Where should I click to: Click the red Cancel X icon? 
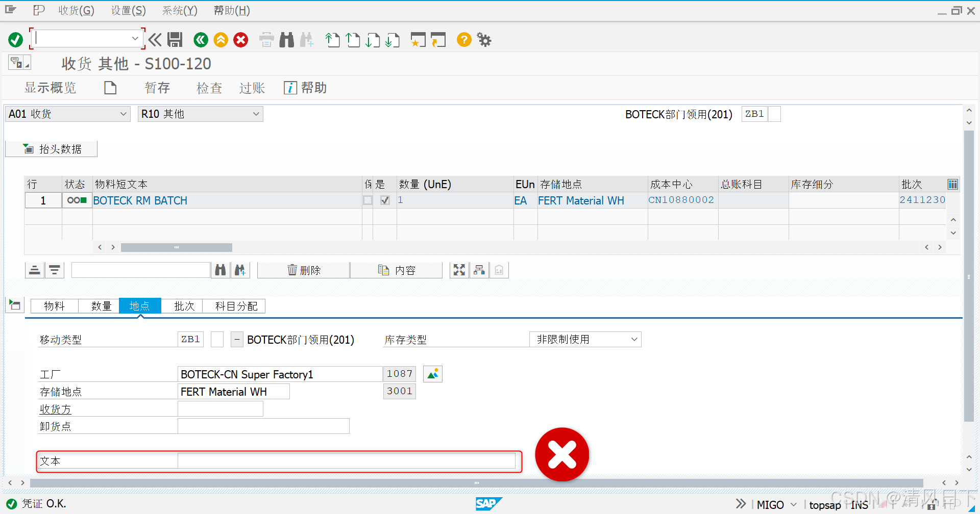(240, 39)
